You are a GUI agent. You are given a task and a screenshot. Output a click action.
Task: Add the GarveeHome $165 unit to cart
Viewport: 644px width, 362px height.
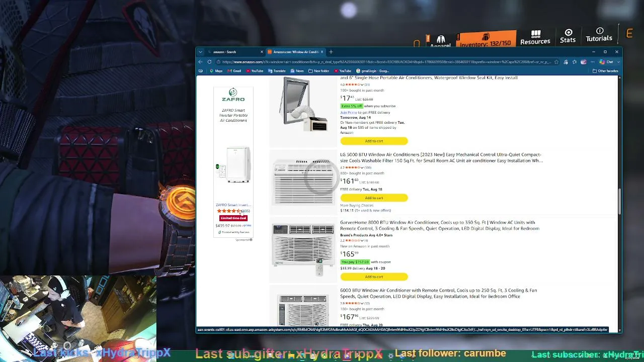pos(374,277)
